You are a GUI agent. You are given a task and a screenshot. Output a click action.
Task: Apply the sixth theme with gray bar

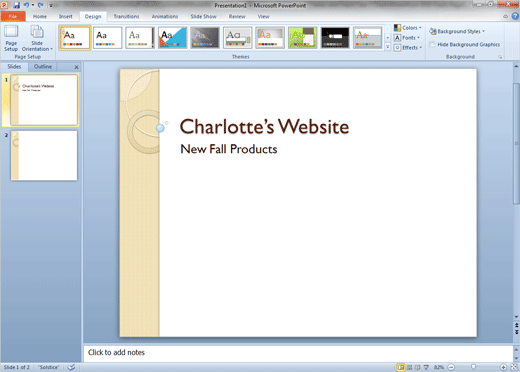point(238,38)
